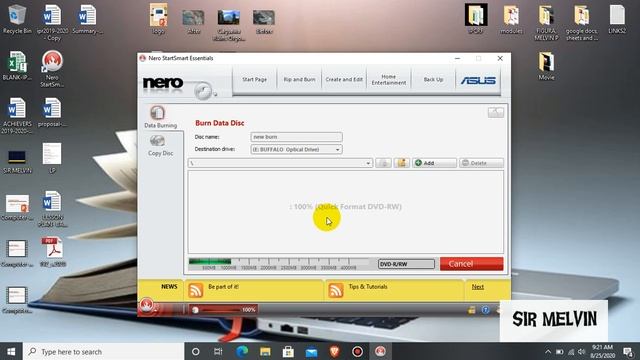Open the ACHIEVERS 2019-2020 Word document

(17, 116)
